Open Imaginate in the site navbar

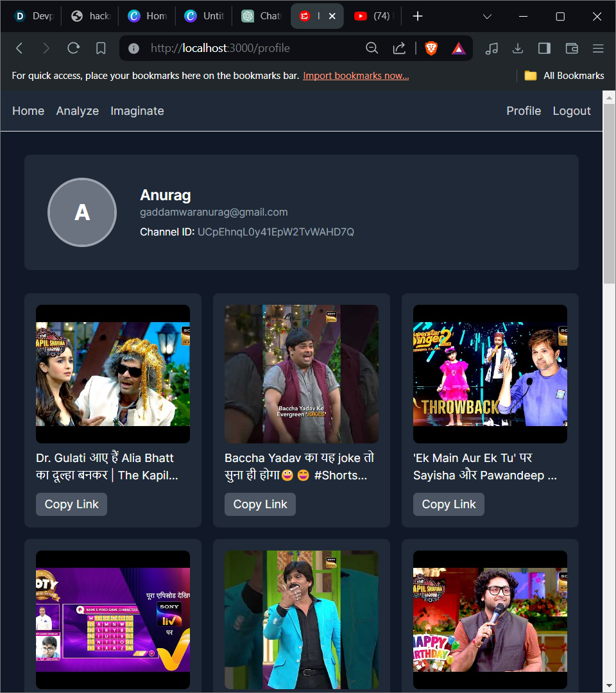coord(137,111)
